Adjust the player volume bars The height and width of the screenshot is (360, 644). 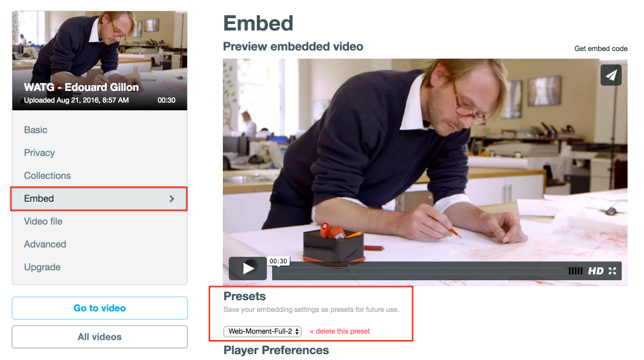pos(576,271)
